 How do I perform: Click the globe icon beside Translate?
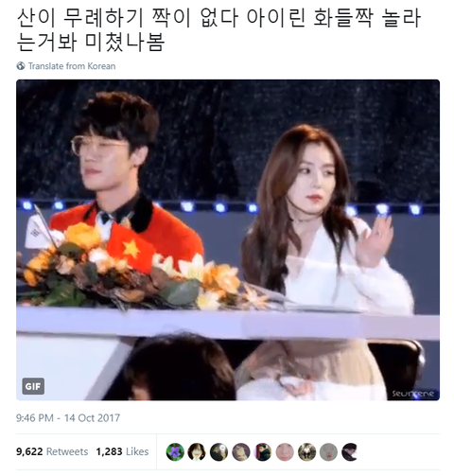click(21, 66)
